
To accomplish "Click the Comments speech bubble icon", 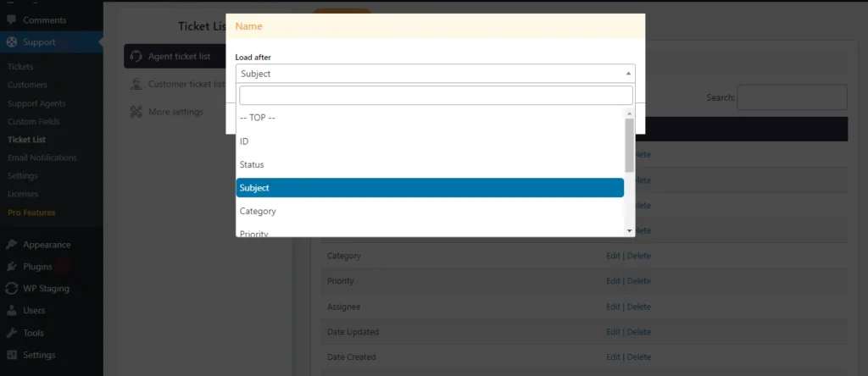I will [11, 20].
